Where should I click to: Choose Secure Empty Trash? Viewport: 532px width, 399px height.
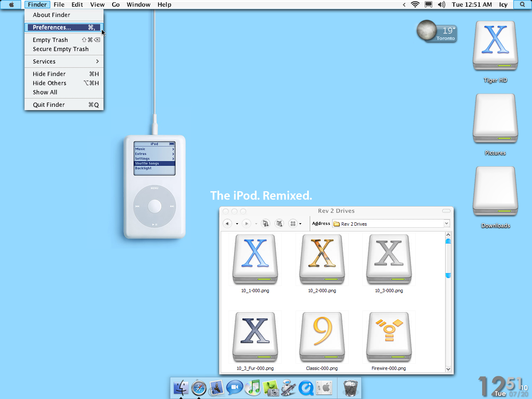pyautogui.click(x=64, y=49)
